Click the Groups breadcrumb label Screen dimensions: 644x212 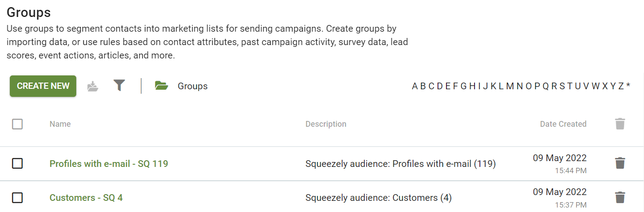tap(193, 86)
